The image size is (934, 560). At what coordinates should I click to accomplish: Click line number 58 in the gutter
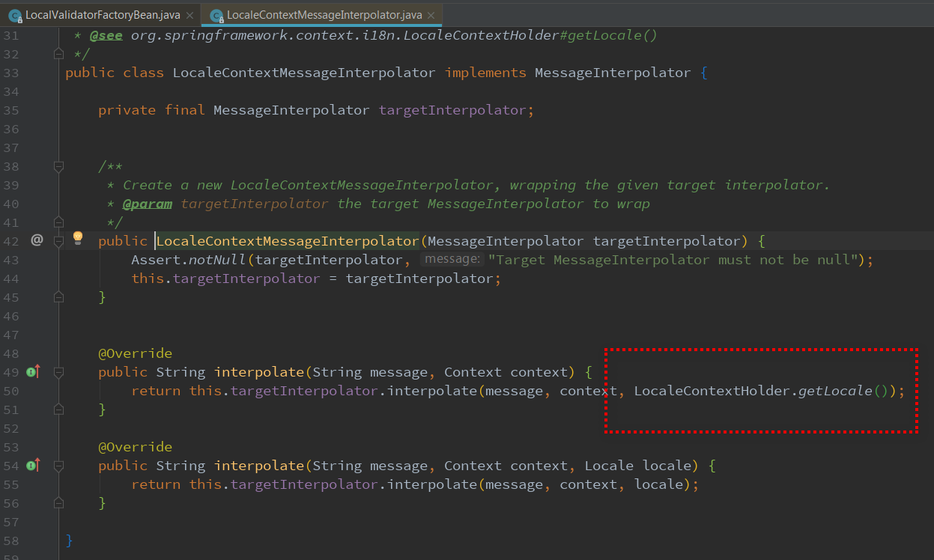10,541
